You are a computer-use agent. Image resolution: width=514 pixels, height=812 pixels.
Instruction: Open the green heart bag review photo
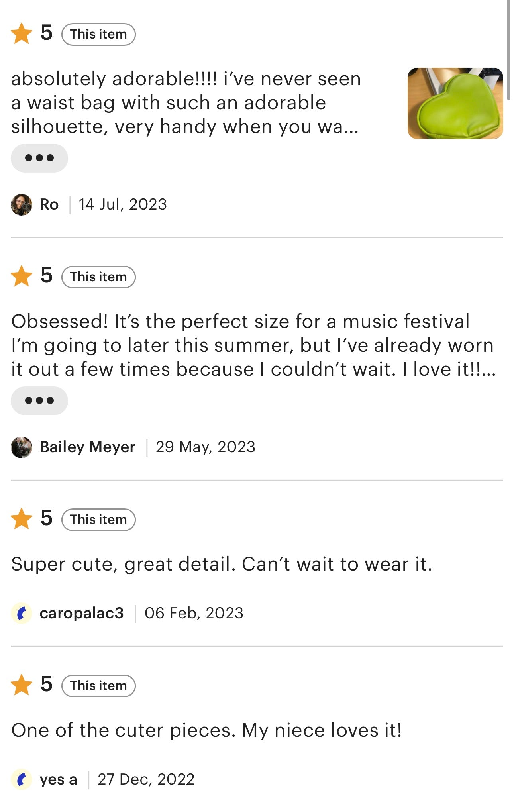[455, 104]
